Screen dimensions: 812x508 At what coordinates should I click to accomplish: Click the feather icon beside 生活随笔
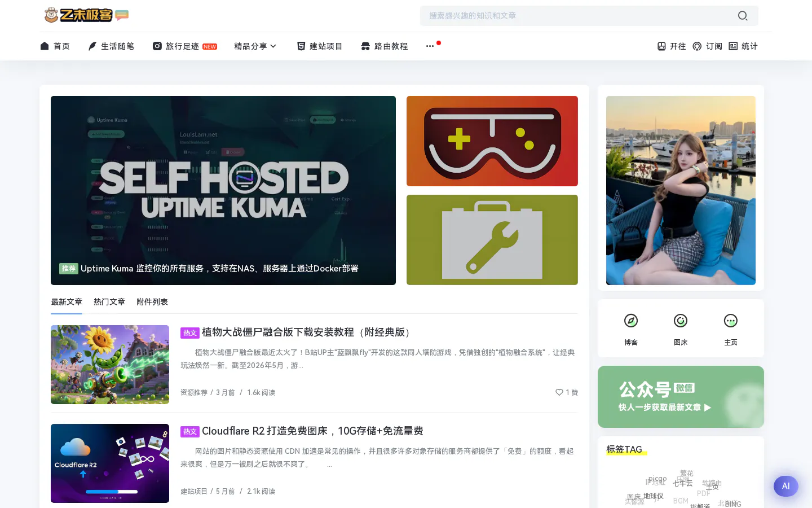click(92, 46)
